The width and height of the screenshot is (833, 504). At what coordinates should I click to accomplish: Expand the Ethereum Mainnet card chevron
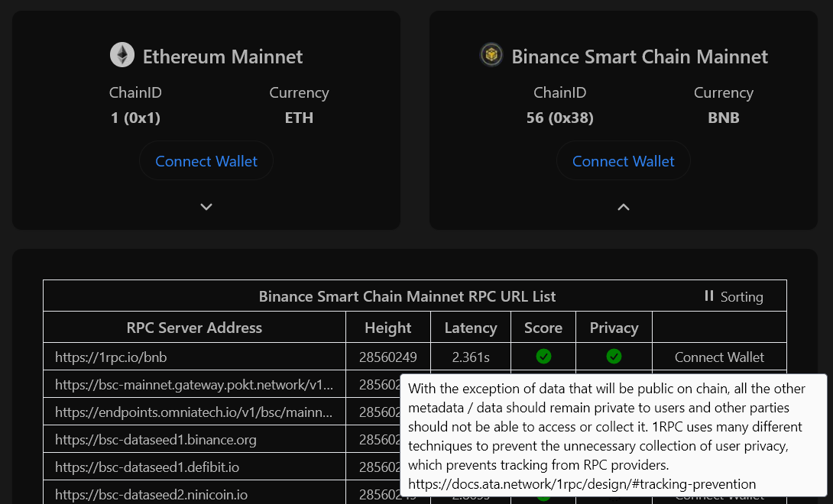coord(206,207)
